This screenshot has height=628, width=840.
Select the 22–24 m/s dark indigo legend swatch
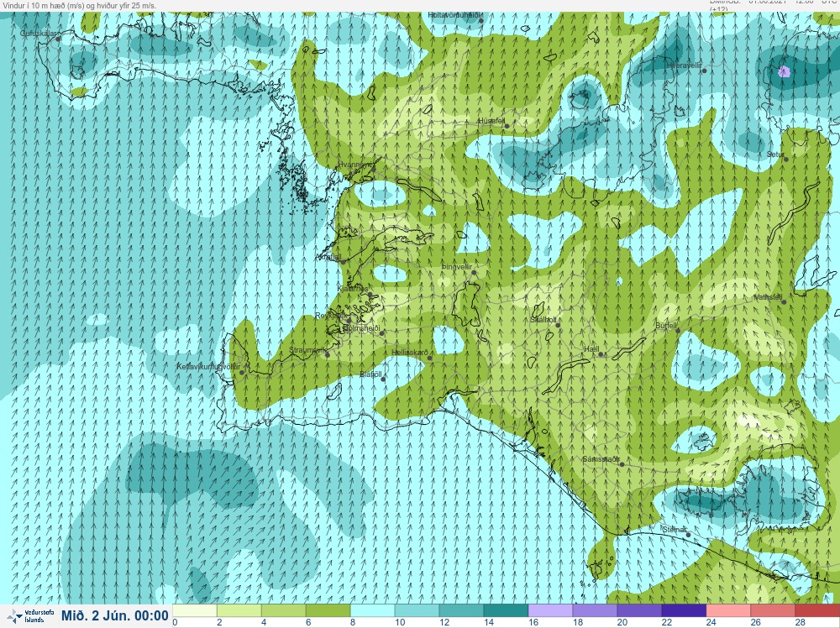point(684,611)
